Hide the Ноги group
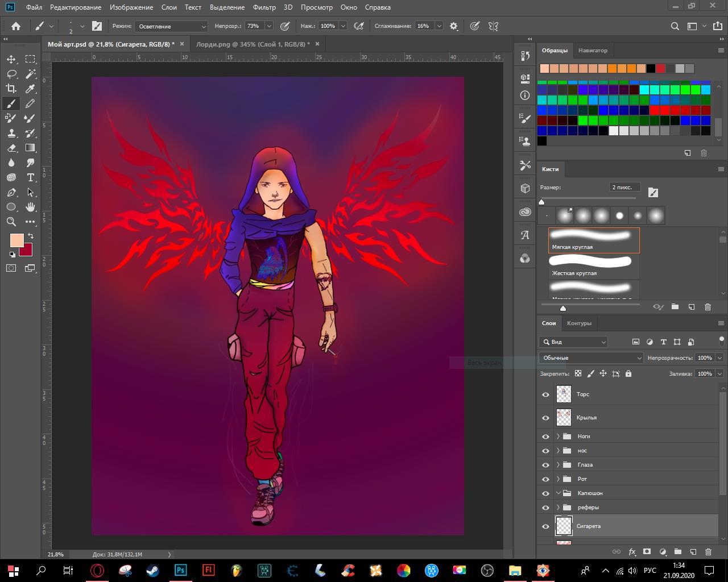728x582 pixels. 545,436
